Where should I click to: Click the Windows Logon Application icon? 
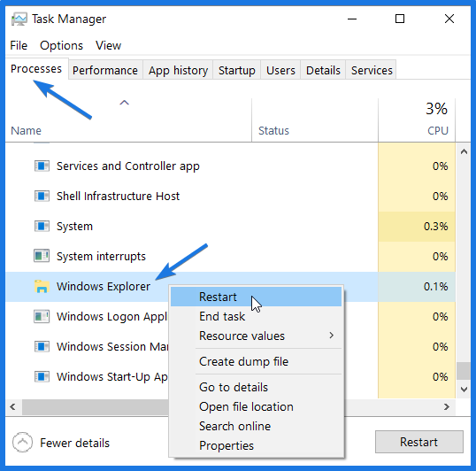[42, 316]
